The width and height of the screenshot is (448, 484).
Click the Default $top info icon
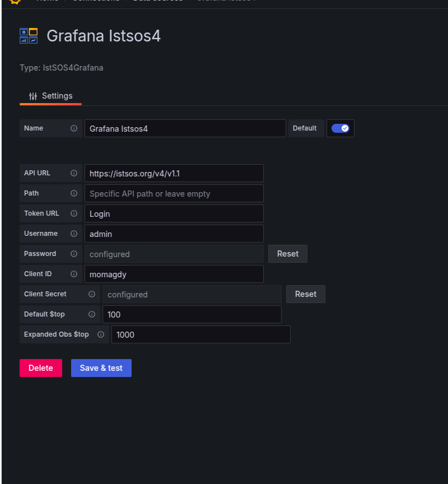pyautogui.click(x=92, y=314)
